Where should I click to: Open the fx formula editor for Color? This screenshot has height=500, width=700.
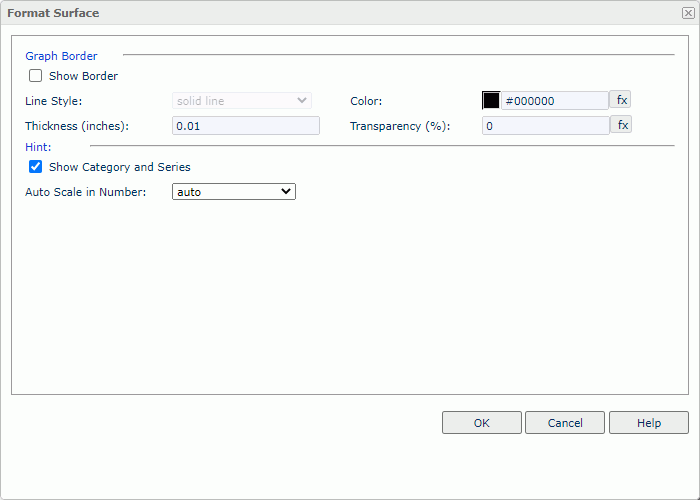point(621,100)
